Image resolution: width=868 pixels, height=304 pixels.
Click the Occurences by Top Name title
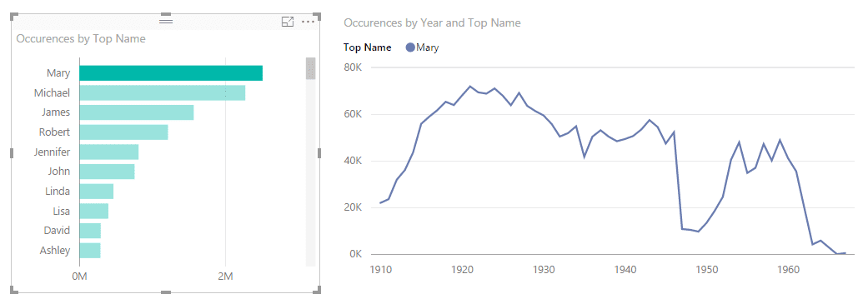[82, 38]
